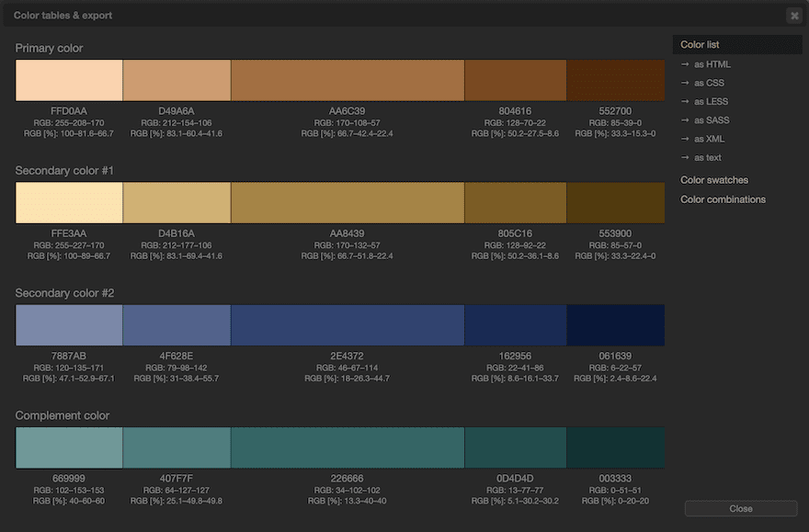Click the 226666 complement color swatch
This screenshot has width=809, height=532.
(x=348, y=447)
